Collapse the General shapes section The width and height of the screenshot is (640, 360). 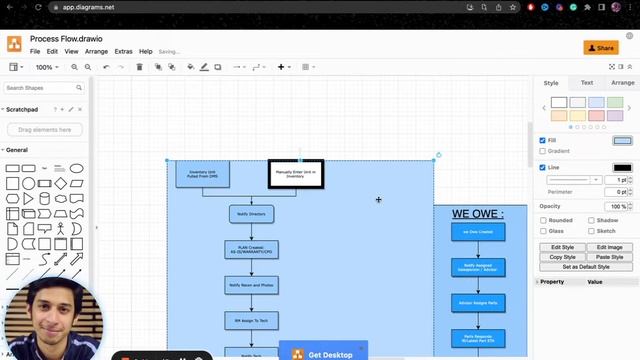(17, 150)
